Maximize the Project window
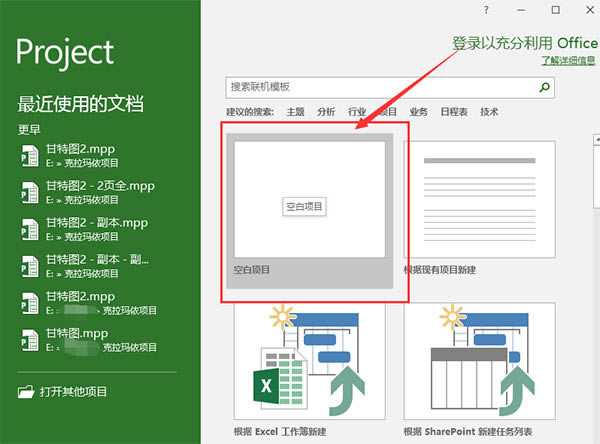 click(556, 10)
